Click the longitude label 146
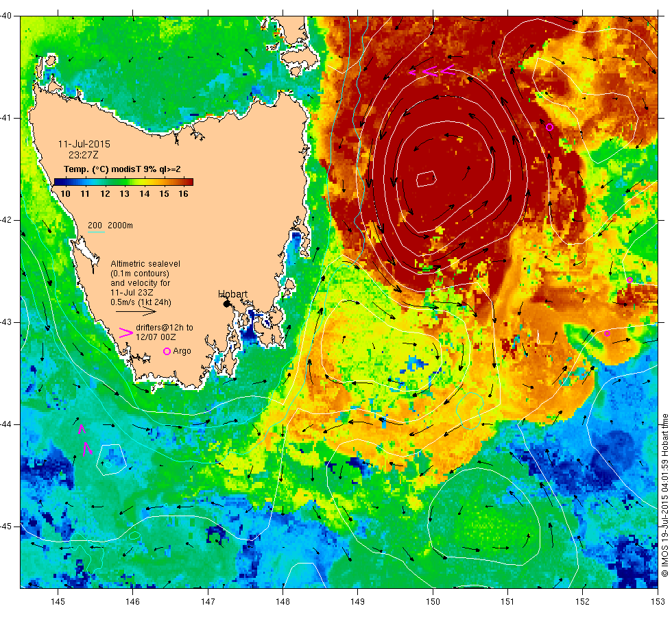The height and width of the screenshot is (617, 672). pos(132,602)
